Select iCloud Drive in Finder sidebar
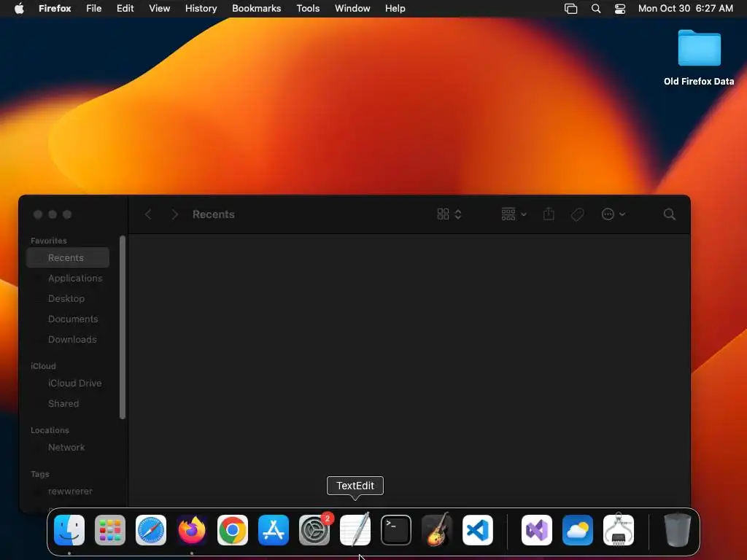747x560 pixels. 68,384
